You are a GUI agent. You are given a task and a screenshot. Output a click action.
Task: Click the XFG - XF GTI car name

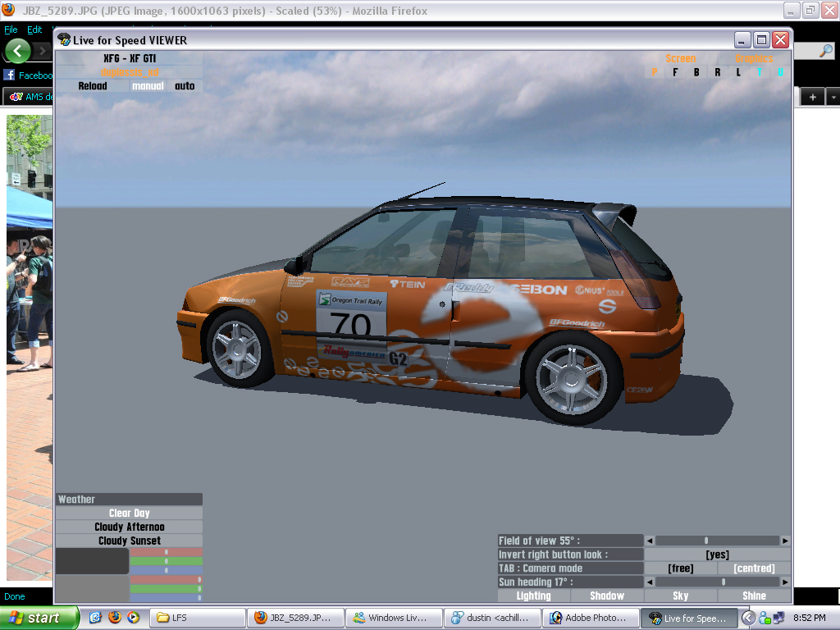click(x=129, y=58)
